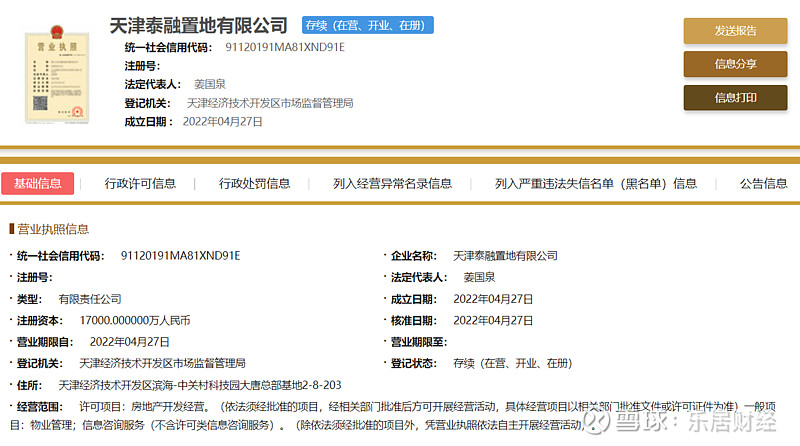Screen dimensions: 800x446
Task: Select the header credit code 91120191MA81XND91E
Action: coord(285,47)
